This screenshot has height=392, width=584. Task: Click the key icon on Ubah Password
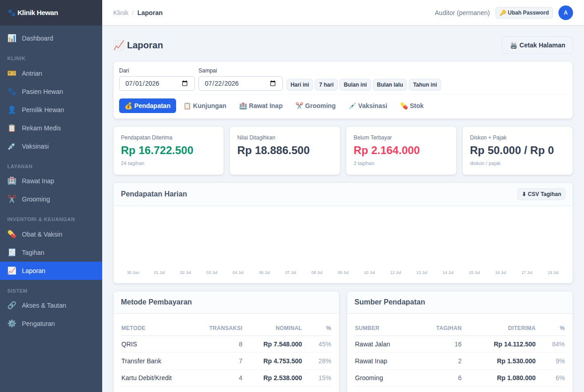(503, 13)
